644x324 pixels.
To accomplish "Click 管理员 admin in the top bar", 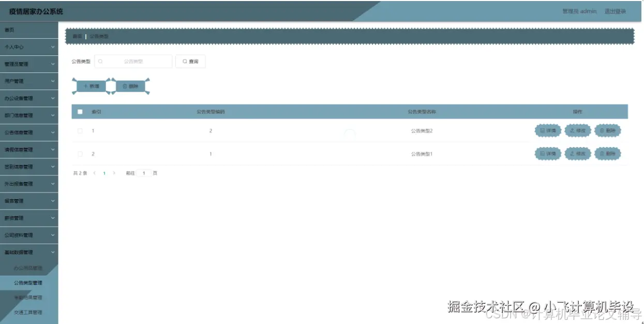I will [579, 11].
